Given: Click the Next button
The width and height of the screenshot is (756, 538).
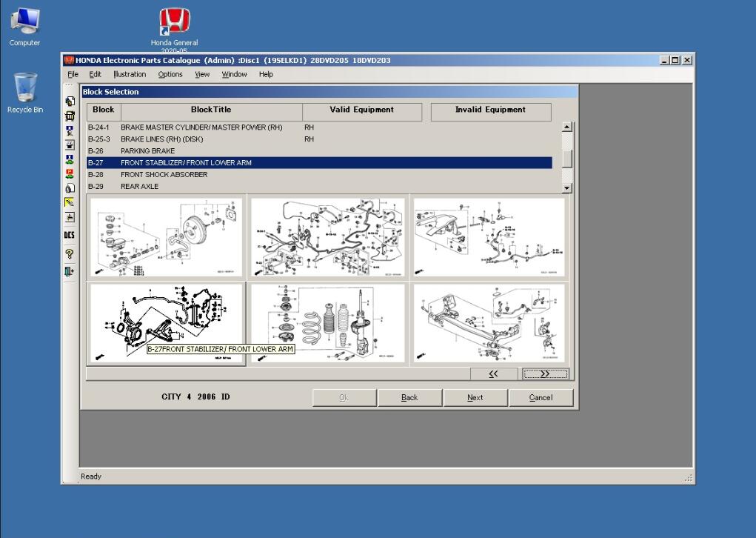Looking at the screenshot, I should (475, 398).
